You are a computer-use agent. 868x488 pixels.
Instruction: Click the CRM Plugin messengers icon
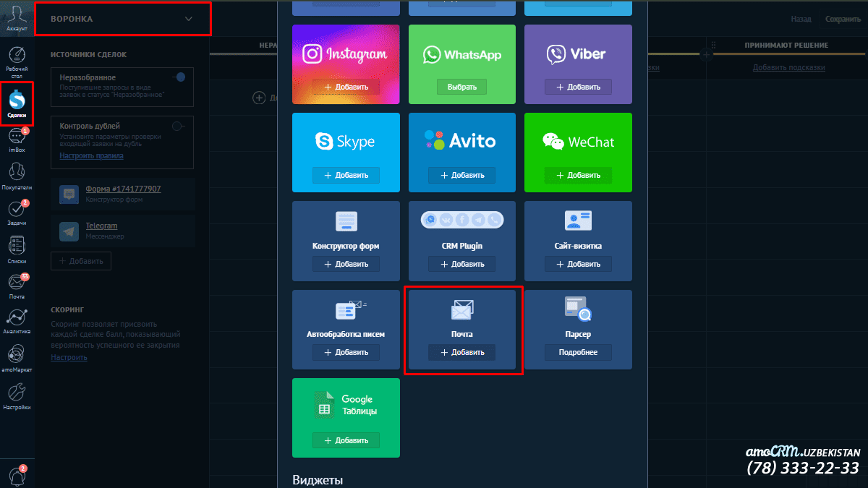(x=461, y=219)
